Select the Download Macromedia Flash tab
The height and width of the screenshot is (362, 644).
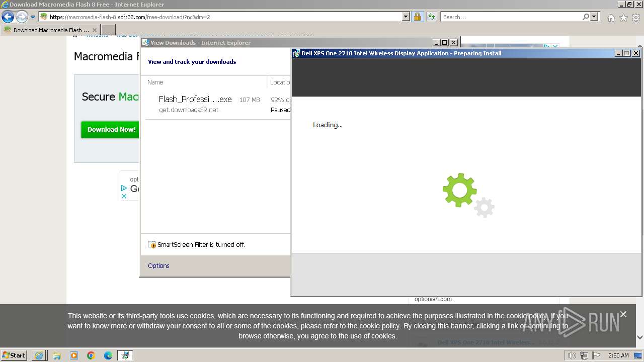pyautogui.click(x=50, y=30)
